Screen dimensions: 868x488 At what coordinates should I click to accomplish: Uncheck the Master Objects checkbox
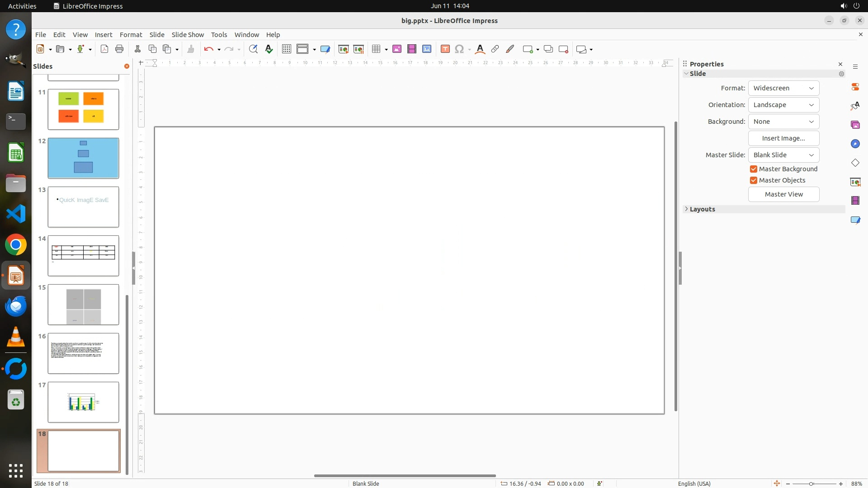pyautogui.click(x=754, y=180)
